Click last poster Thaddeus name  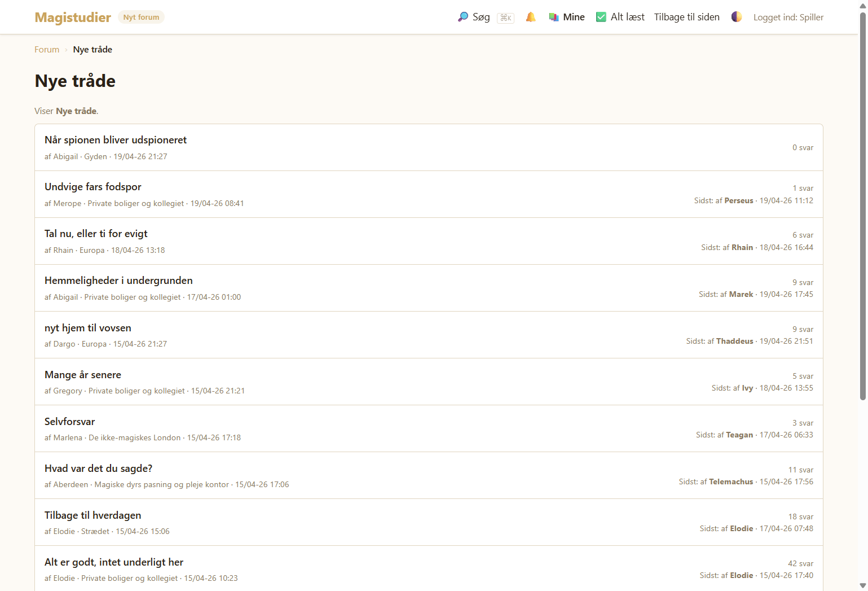coord(734,341)
